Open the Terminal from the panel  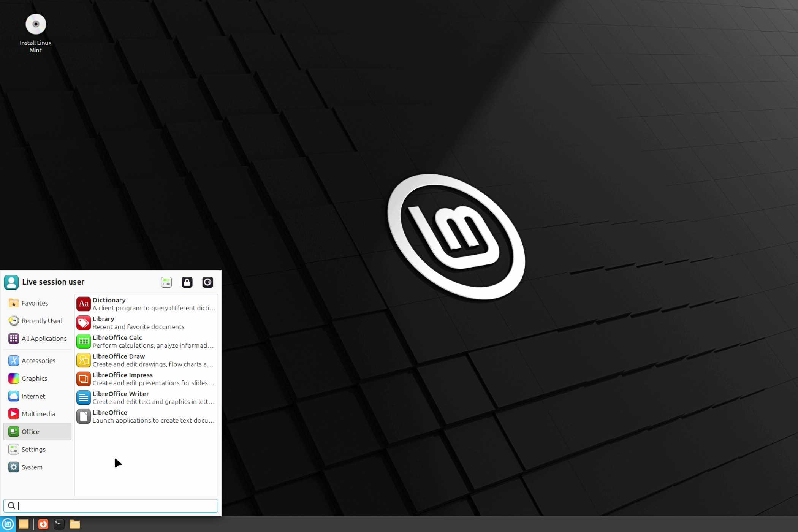[x=59, y=524]
